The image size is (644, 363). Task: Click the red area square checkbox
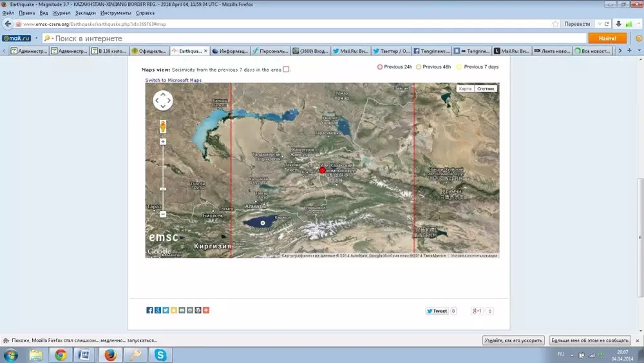click(x=287, y=70)
